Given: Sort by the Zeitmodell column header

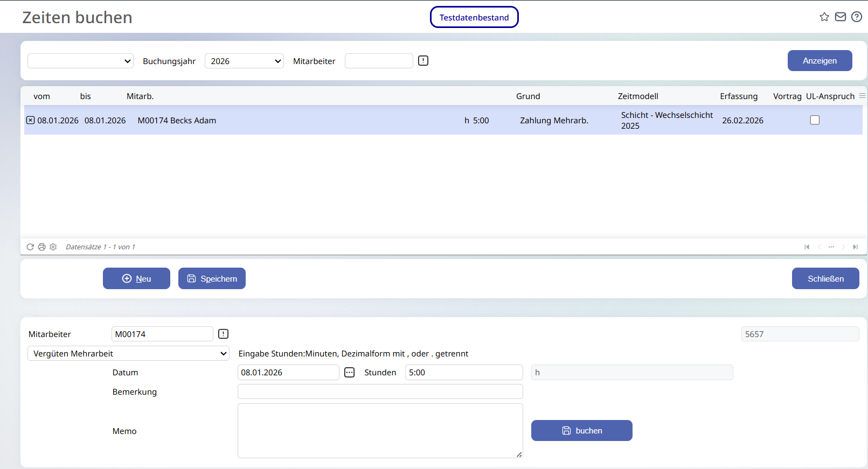Looking at the screenshot, I should [x=638, y=96].
